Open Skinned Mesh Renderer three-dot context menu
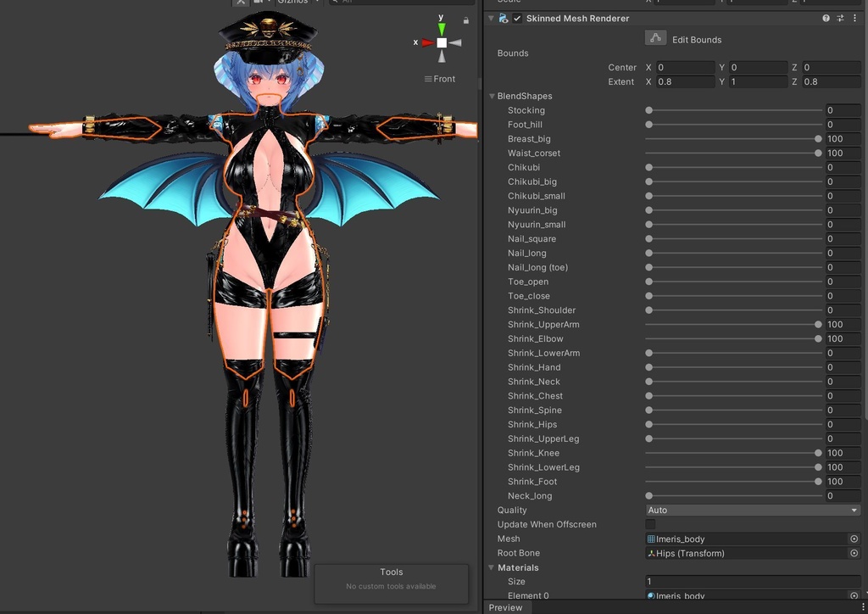Viewport: 868px width, 614px height. pos(855,19)
